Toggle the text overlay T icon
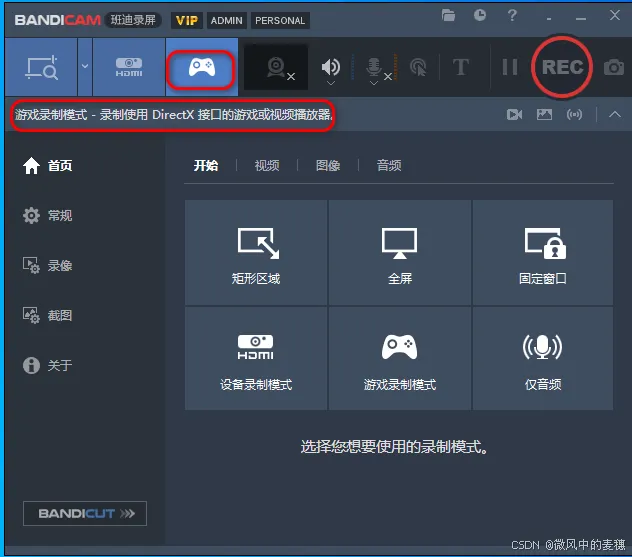 tap(461, 67)
